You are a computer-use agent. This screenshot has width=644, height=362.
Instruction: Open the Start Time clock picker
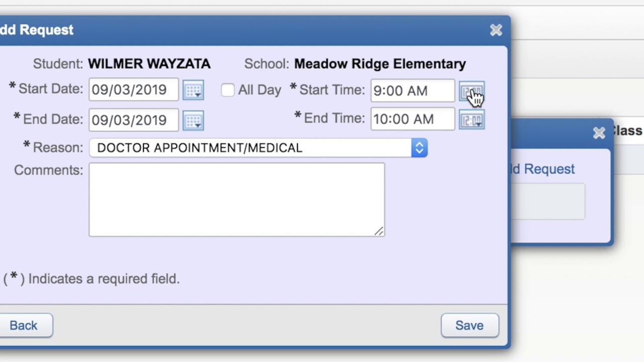(471, 92)
